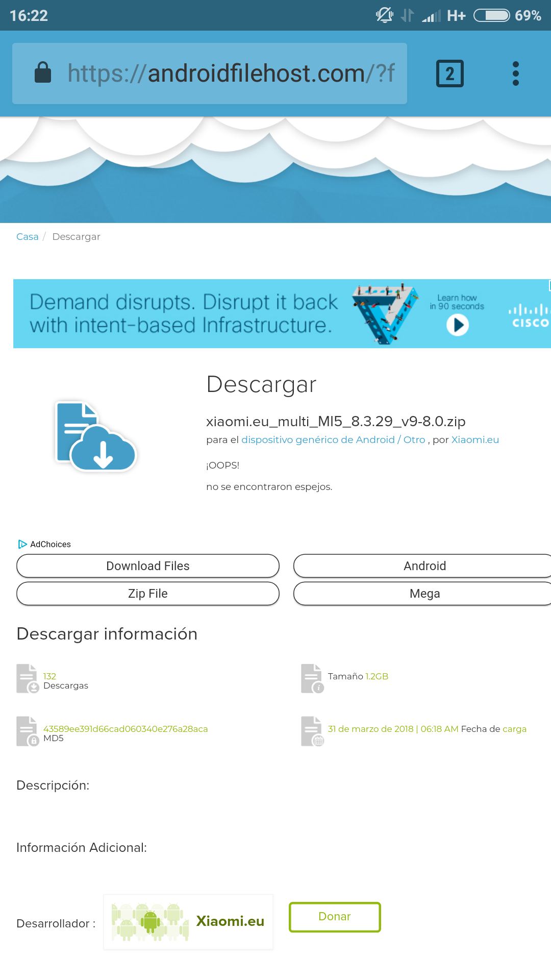This screenshot has height=980, width=551.
Task: Click the Download Files ad button
Action: (x=148, y=566)
